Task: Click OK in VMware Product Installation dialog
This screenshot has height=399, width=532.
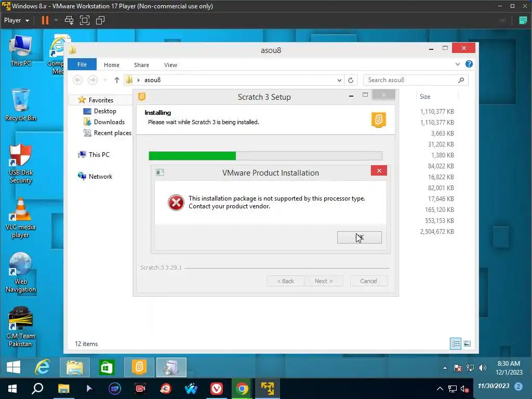Action: [360, 237]
